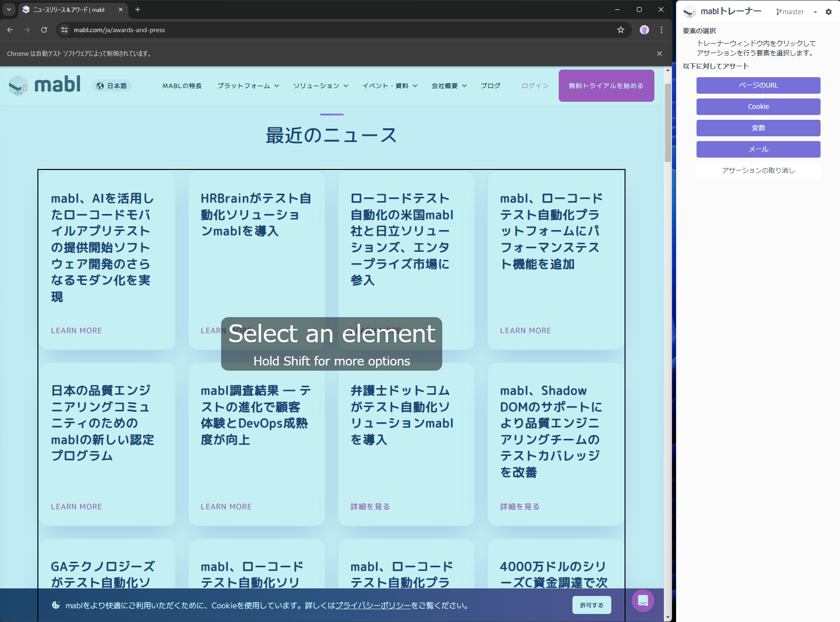
Task: Click the scrollbar up arrow
Action: (668, 70)
